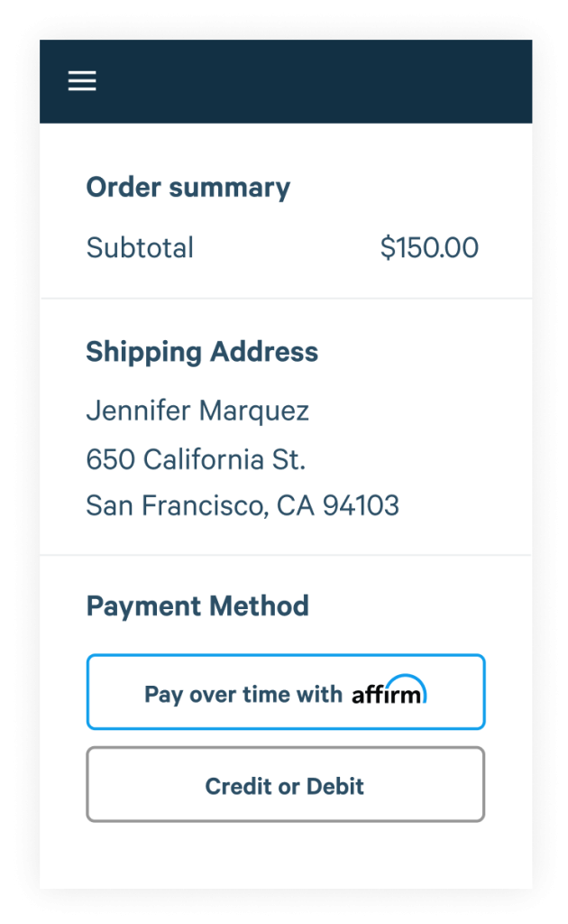The height and width of the screenshot is (924, 568).
Task: Click the last name Marquez
Action: [x=254, y=411]
